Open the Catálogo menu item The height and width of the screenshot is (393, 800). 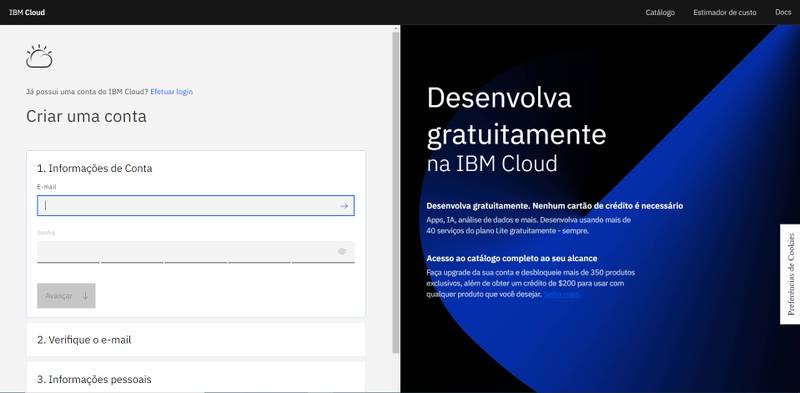coord(660,12)
